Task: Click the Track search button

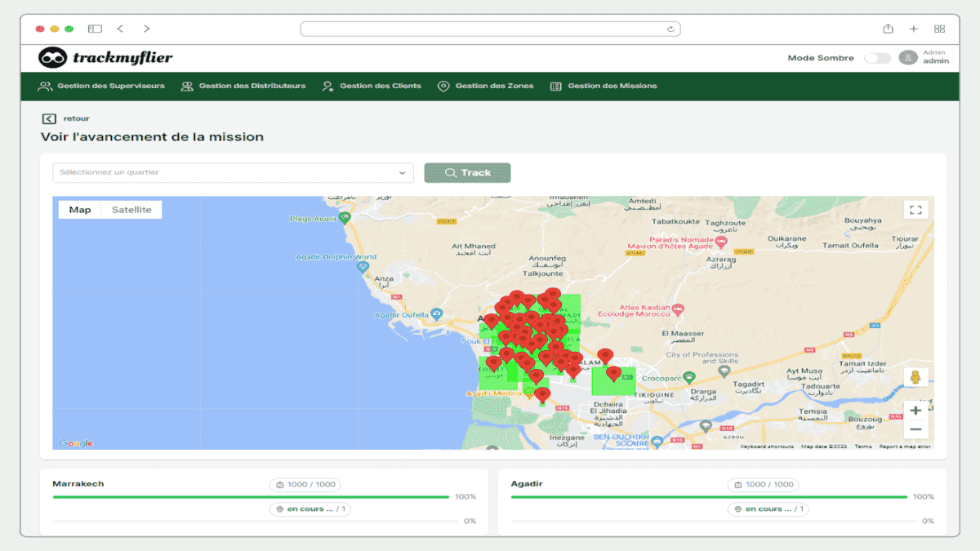Action: click(467, 172)
